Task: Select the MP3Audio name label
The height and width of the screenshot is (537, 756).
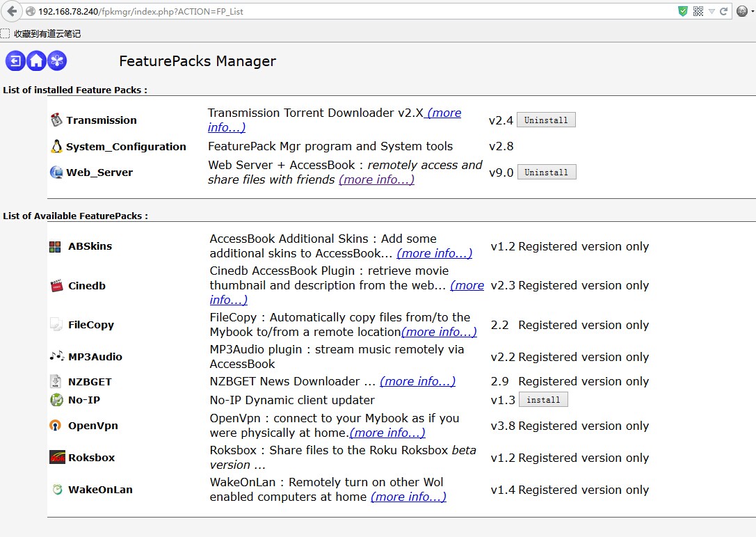Action: [x=95, y=357]
